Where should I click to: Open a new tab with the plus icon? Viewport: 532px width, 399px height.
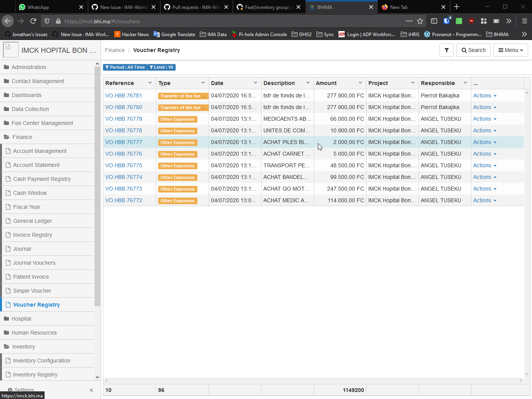[457, 7]
